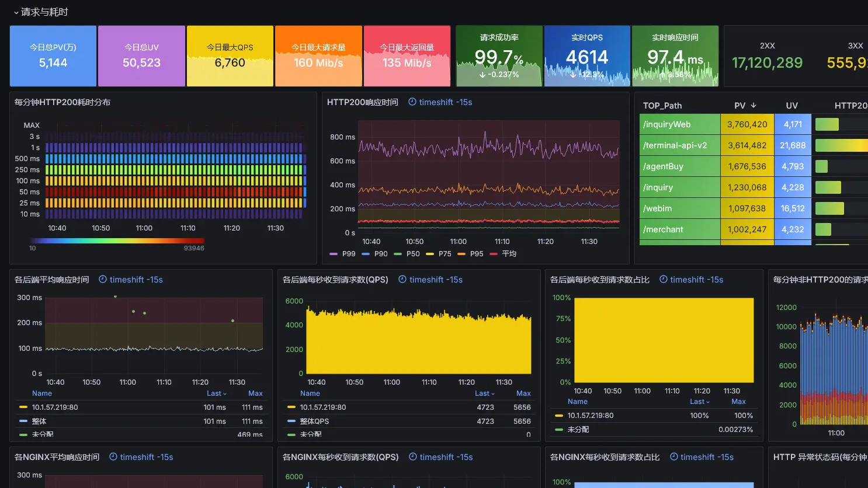Sort by Last in 各后端每秒收到请求数(QPS) legend
This screenshot has width=868, height=488.
pyautogui.click(x=484, y=393)
